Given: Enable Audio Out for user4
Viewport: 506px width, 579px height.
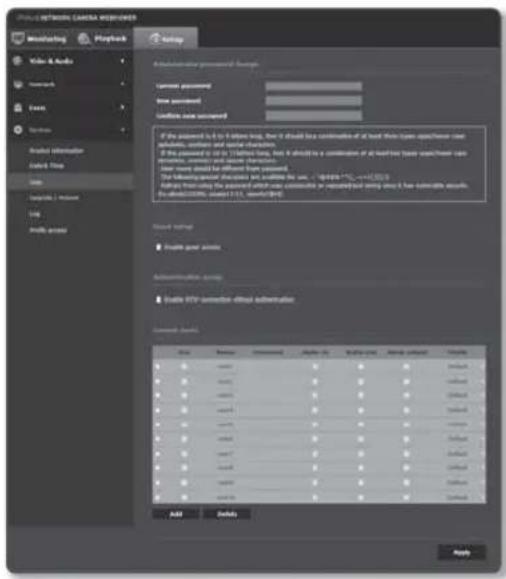Looking at the screenshot, I should coord(361,410).
